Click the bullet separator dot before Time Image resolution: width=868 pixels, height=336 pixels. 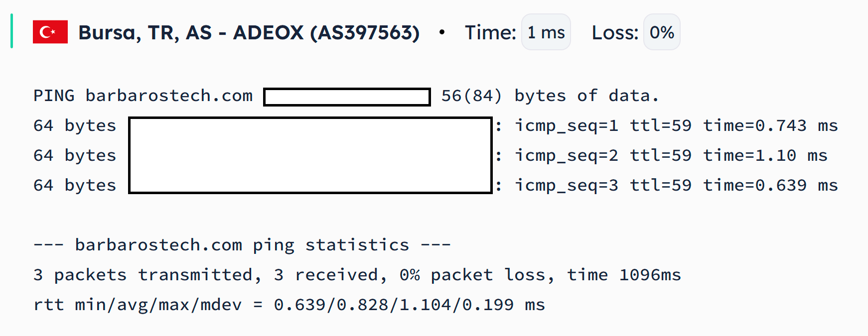(441, 32)
